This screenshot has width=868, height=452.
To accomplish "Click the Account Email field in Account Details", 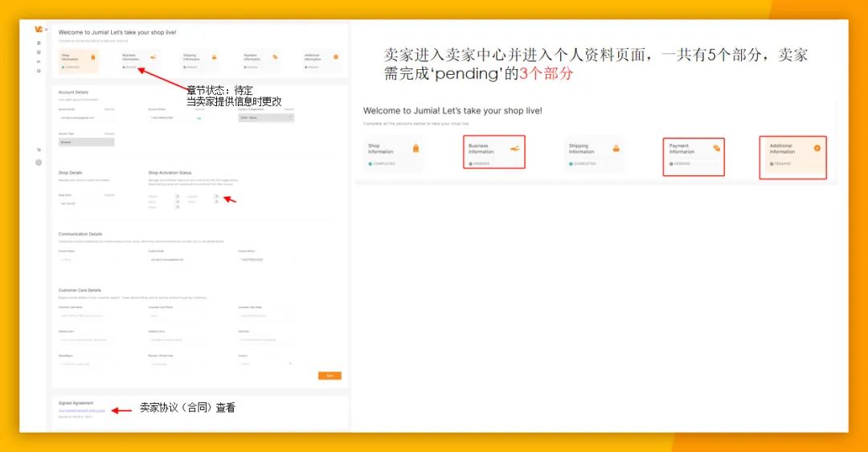I will [x=86, y=117].
